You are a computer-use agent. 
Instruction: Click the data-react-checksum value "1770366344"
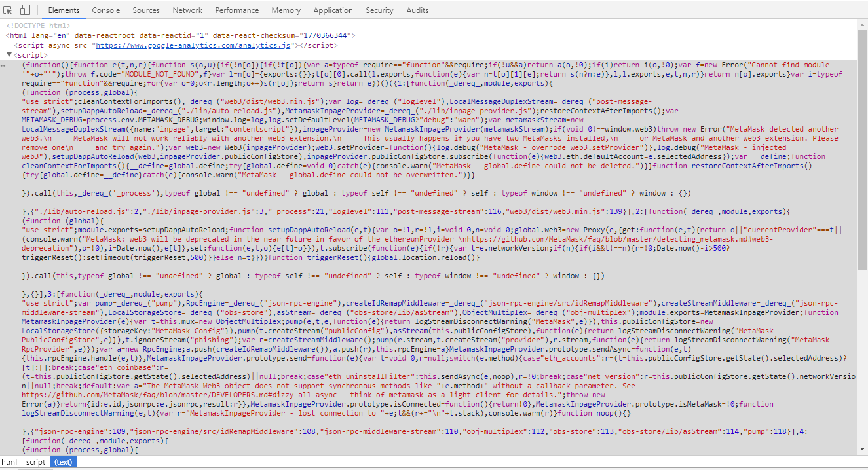tap(326, 35)
